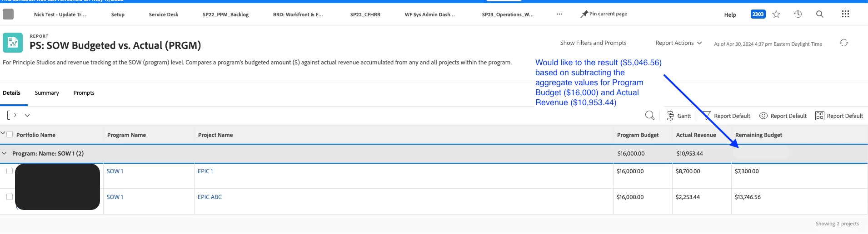Open the Report Actions dropdown
The height and width of the screenshot is (234, 868).
tap(678, 43)
